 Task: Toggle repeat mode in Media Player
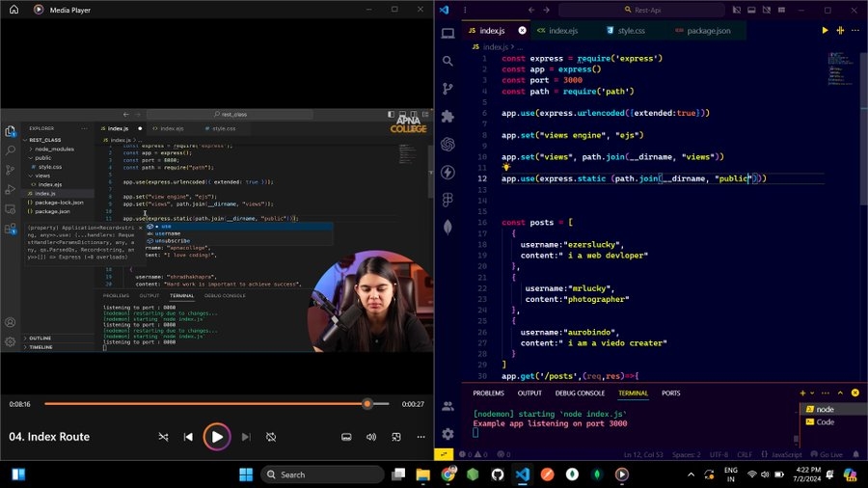point(271,437)
